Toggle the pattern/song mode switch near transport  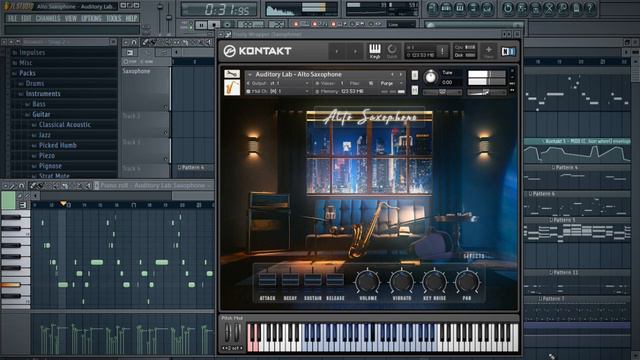pyautogui.click(x=190, y=25)
